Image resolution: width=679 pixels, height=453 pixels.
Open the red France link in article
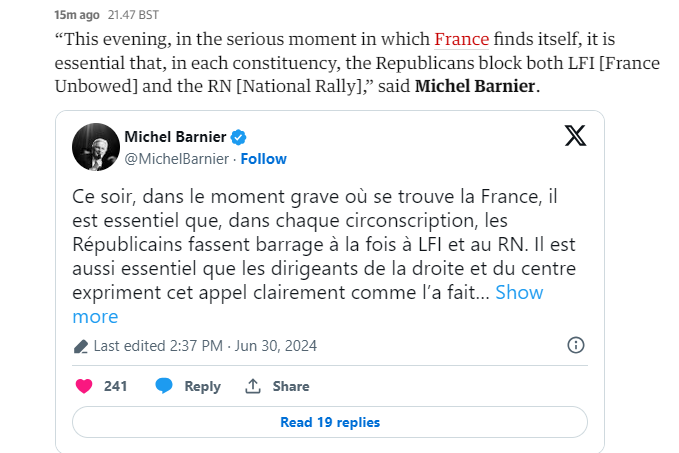pos(462,39)
